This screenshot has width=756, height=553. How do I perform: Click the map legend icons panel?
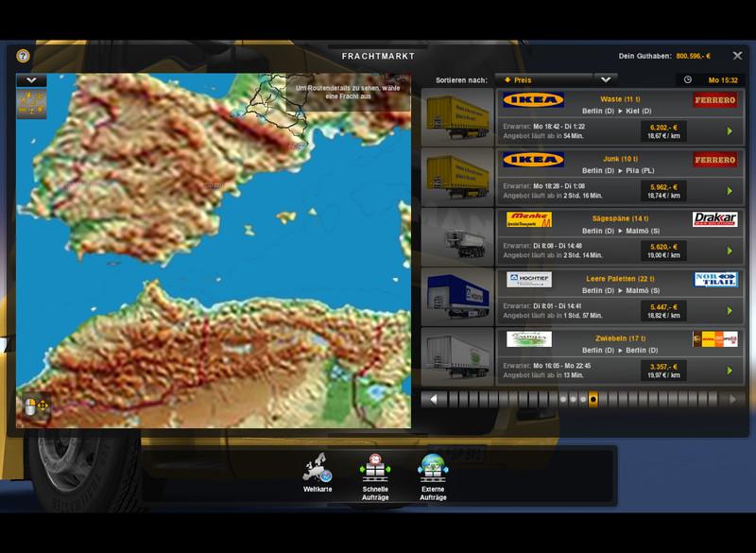tap(31, 104)
